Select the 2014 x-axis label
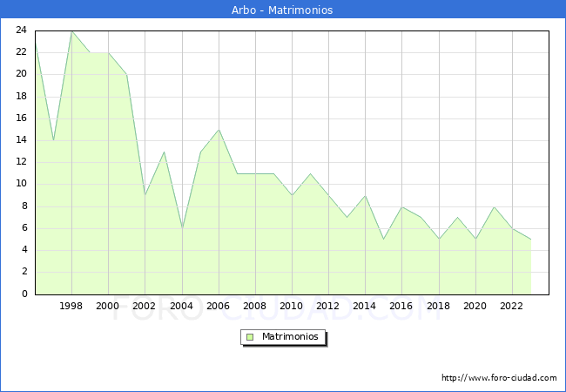Image resolution: width=566 pixels, height=392 pixels. pyautogui.click(x=365, y=306)
